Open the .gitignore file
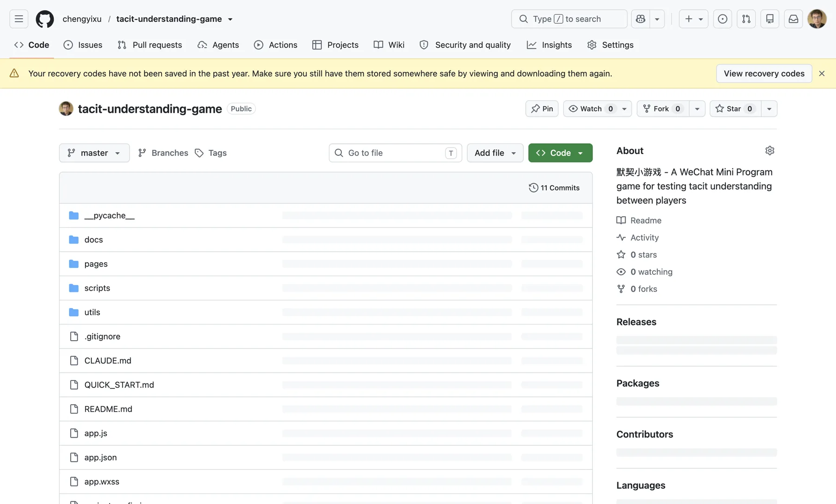This screenshot has height=504, width=836. tap(102, 336)
